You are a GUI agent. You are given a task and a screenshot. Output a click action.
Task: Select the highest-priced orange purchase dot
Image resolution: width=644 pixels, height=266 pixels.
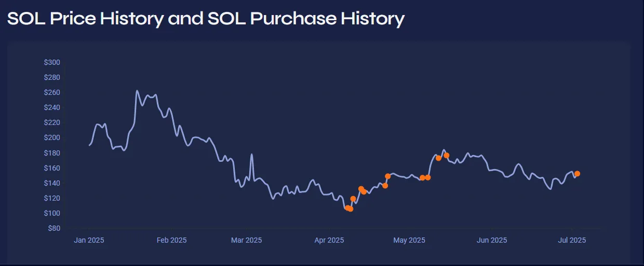447,156
